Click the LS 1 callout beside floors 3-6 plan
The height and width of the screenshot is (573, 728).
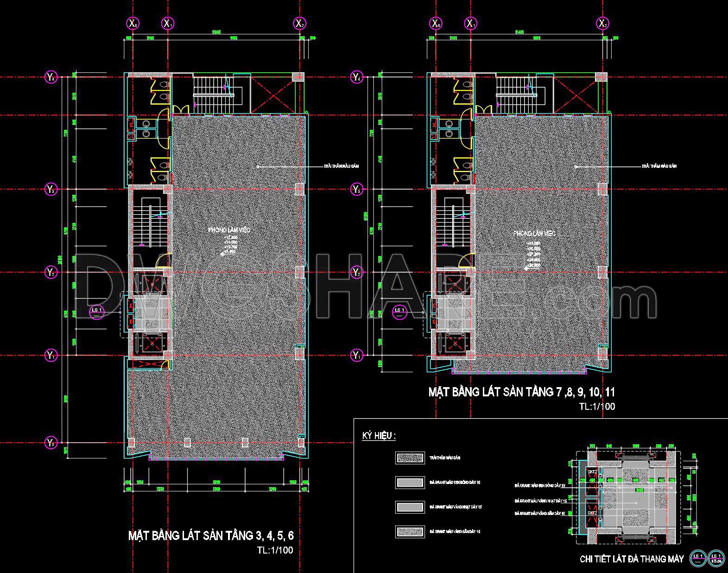tap(96, 312)
